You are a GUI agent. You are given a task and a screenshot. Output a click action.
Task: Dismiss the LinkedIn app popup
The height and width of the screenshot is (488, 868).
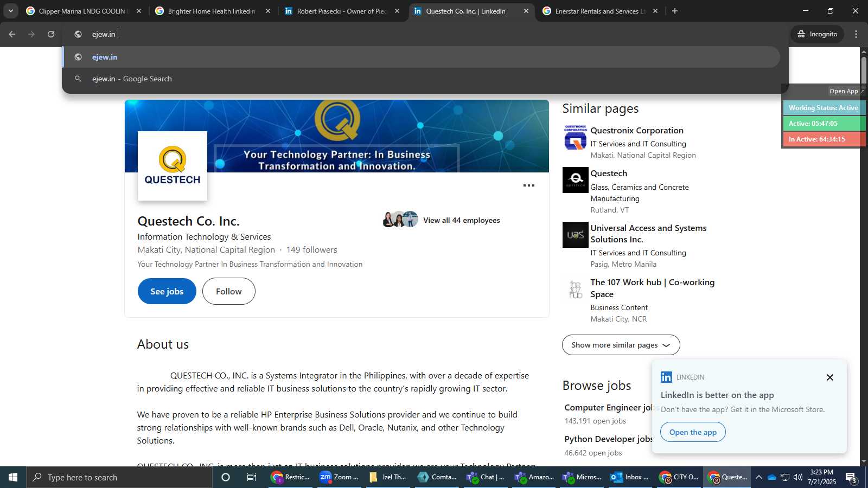point(830,377)
